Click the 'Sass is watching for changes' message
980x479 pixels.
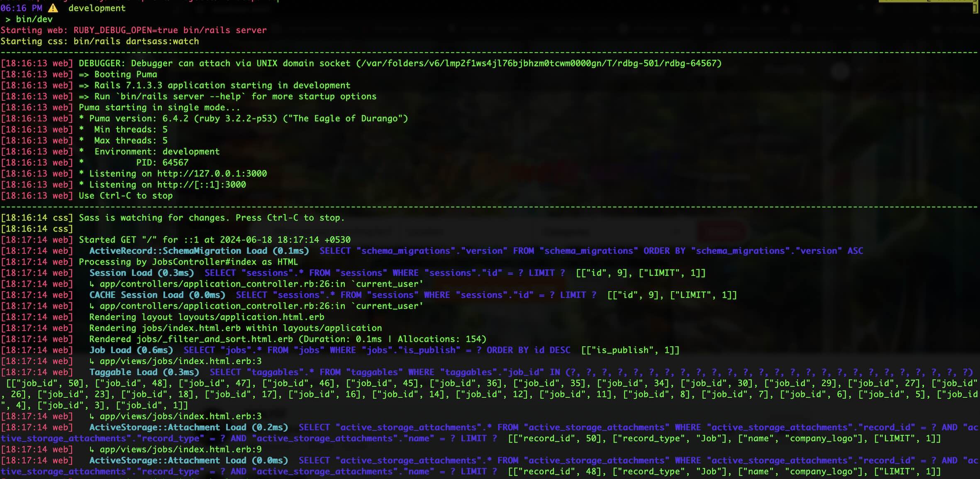212,218
